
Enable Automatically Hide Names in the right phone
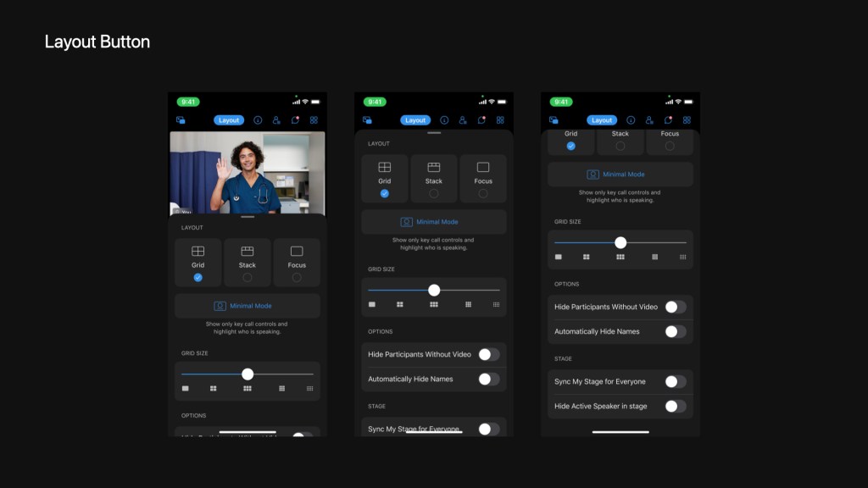(x=675, y=331)
